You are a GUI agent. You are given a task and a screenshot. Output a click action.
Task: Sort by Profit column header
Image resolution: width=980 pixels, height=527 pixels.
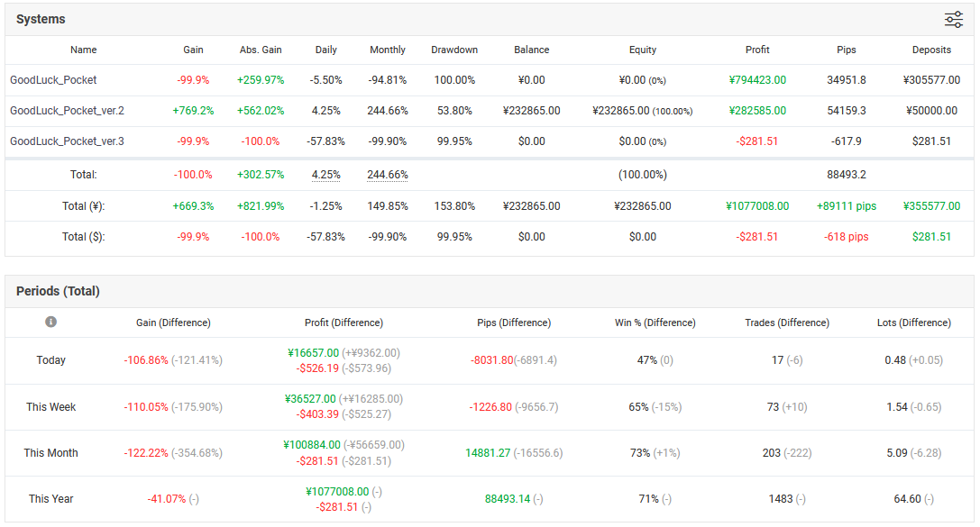pyautogui.click(x=757, y=50)
